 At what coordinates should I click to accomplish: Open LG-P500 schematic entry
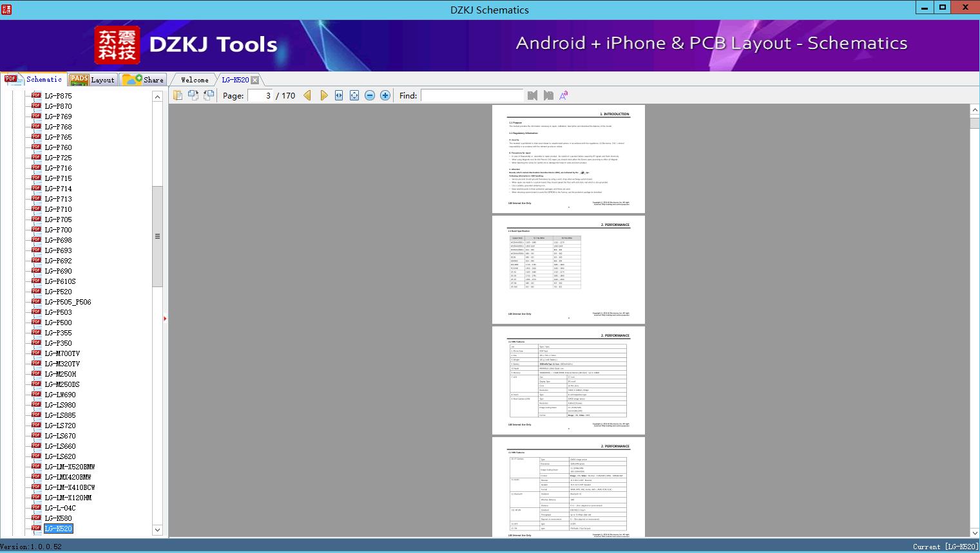[58, 323]
